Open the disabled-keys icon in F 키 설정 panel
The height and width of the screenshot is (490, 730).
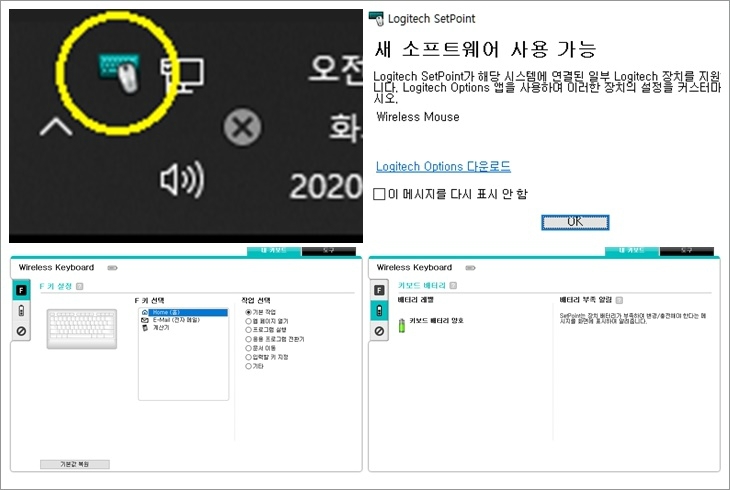[21, 331]
